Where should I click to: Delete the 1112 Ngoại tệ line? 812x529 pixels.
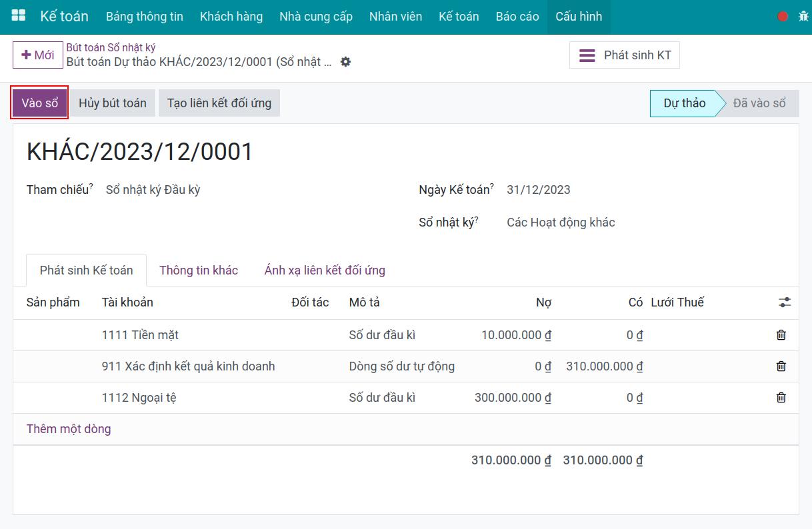[x=781, y=398]
